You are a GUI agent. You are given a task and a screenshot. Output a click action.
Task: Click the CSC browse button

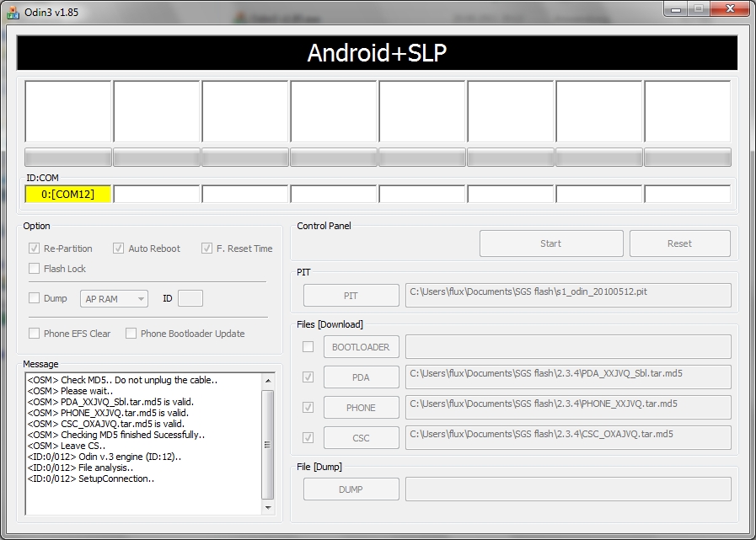coord(361,438)
